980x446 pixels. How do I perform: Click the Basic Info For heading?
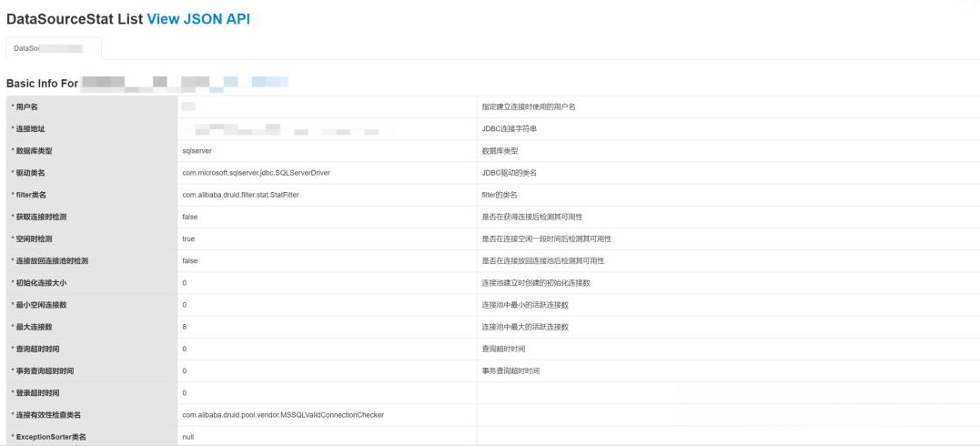click(x=42, y=83)
